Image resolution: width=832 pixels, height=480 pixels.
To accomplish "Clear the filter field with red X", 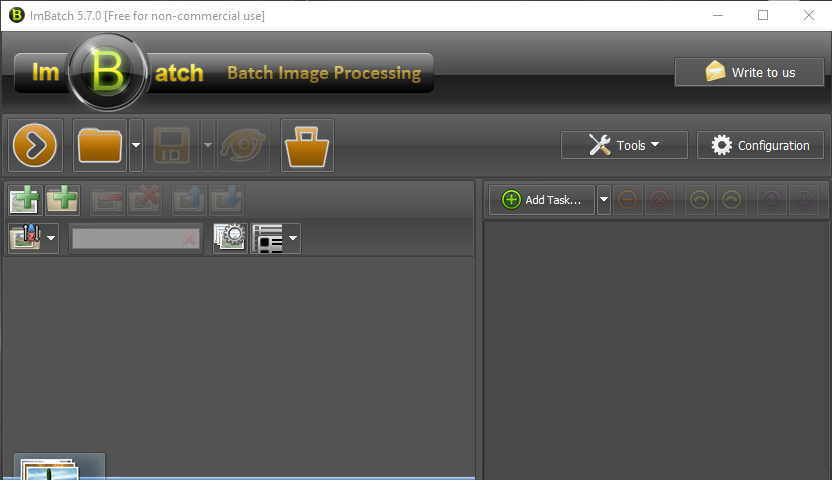I will (189, 238).
